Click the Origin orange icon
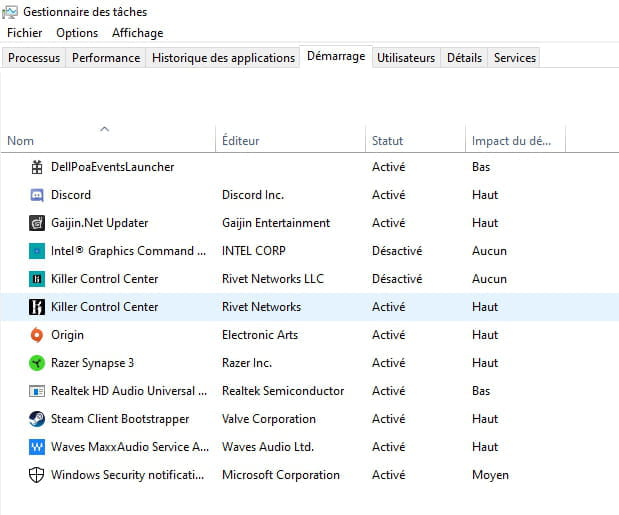The image size is (619, 515). [x=36, y=335]
